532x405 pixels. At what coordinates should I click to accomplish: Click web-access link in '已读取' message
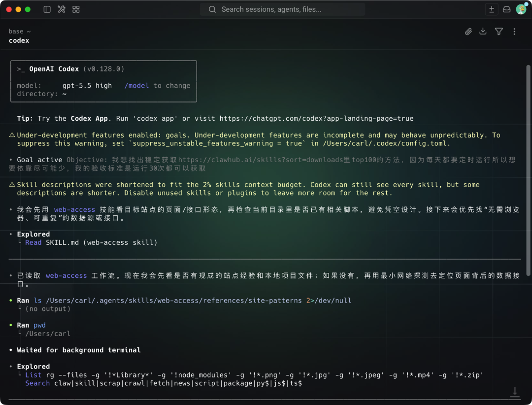[x=66, y=275]
